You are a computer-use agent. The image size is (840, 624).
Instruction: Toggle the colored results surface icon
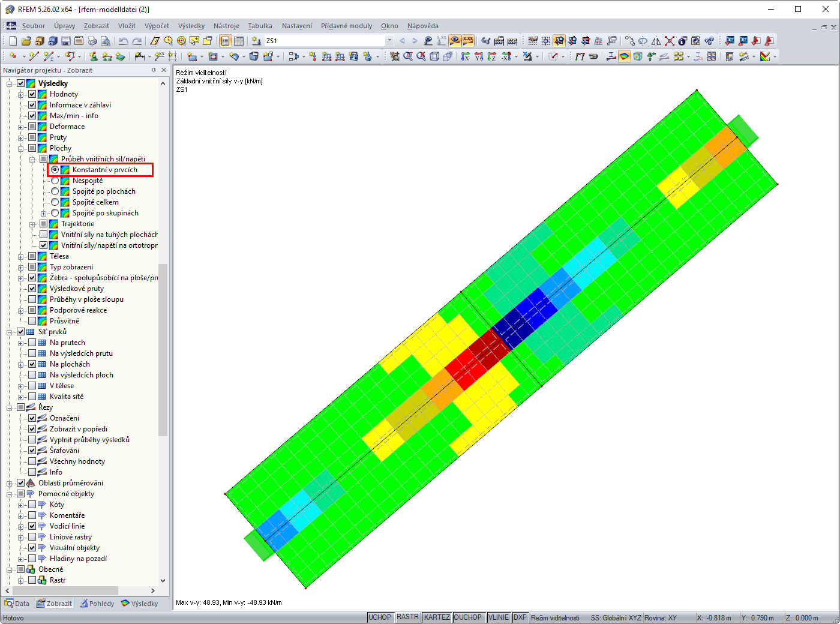(x=625, y=56)
